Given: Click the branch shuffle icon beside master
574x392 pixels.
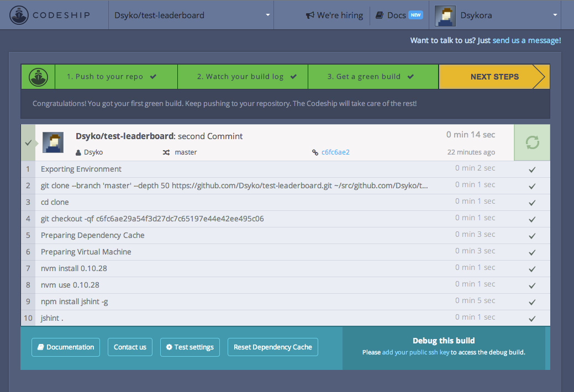Looking at the screenshot, I should pos(166,152).
